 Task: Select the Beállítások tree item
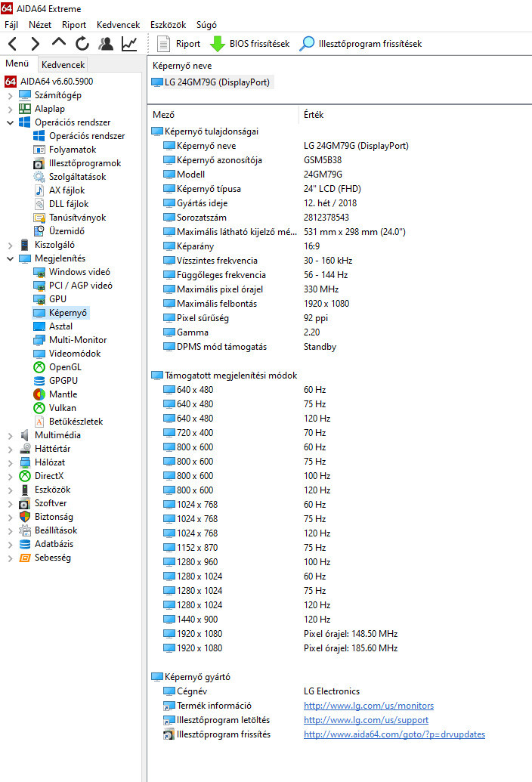point(48,530)
